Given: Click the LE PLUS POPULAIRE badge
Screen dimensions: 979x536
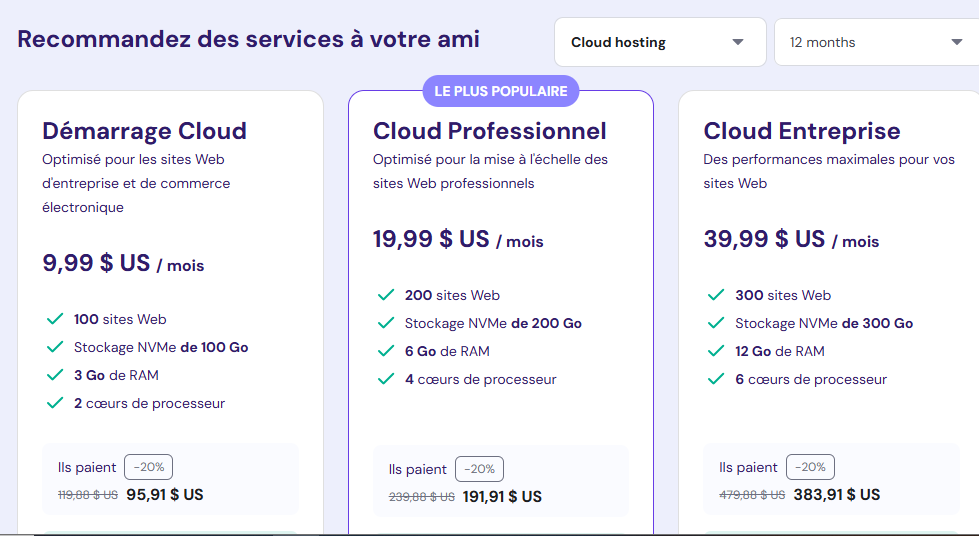Looking at the screenshot, I should [x=501, y=91].
